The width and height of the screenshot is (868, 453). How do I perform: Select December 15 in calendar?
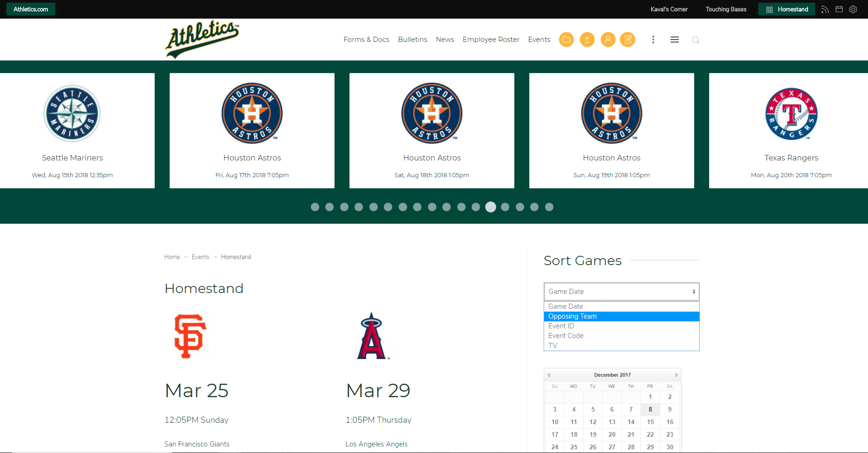pos(650,422)
